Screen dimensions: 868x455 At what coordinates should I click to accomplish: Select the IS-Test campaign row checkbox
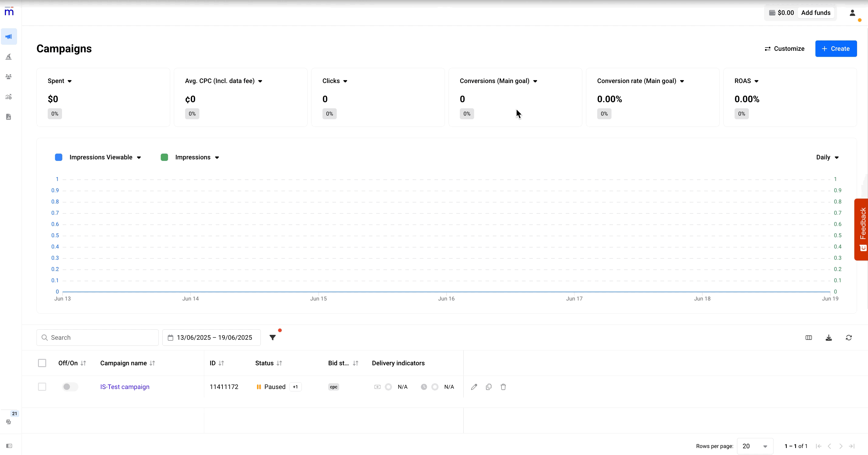[x=42, y=387]
